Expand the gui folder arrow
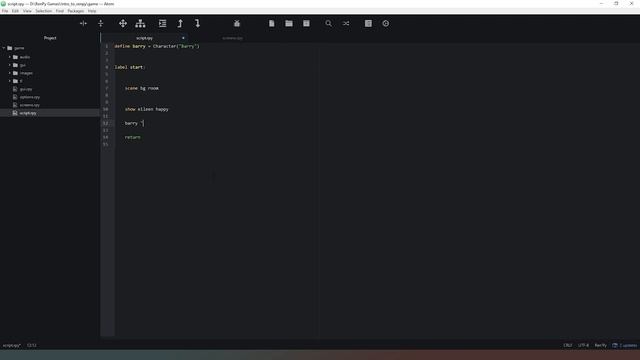640x360 pixels. point(10,65)
